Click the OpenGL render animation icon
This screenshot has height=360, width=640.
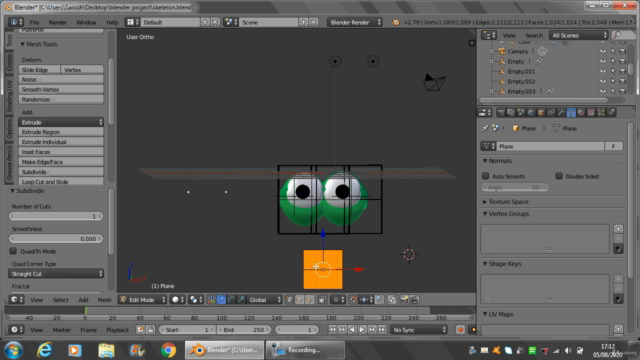pyautogui.click(x=414, y=300)
